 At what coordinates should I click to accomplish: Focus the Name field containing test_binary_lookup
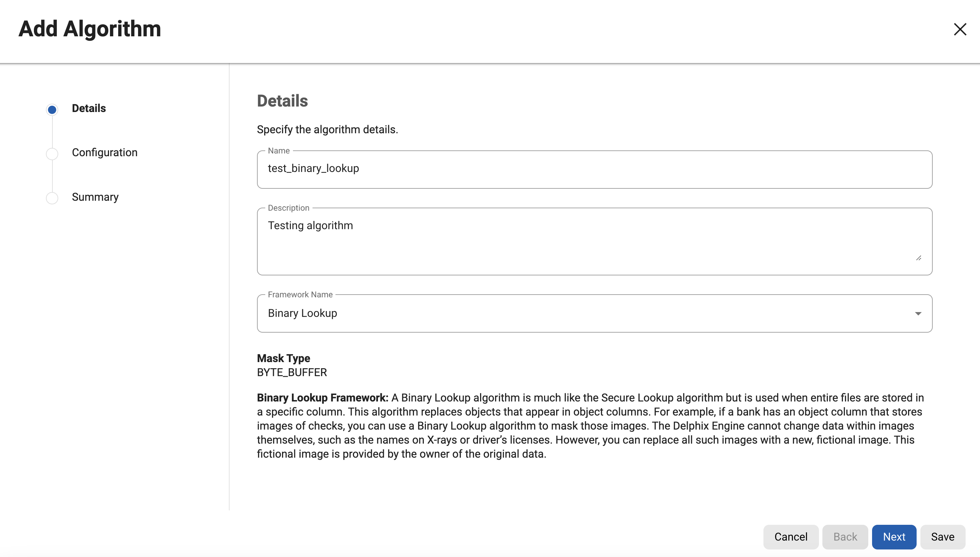[x=594, y=169]
